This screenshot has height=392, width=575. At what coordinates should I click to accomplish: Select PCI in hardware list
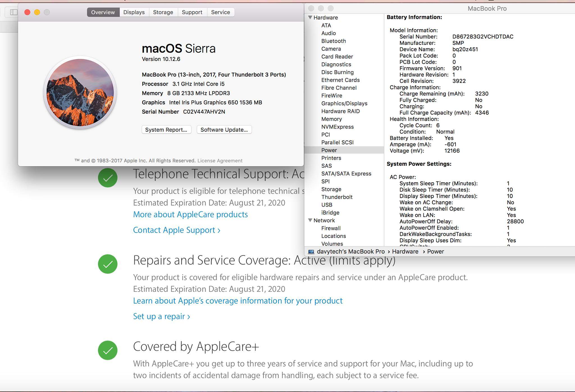tap(326, 135)
